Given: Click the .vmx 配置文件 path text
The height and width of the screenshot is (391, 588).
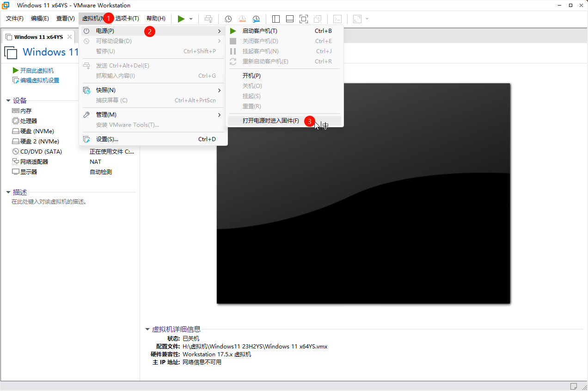Looking at the screenshot, I should coord(255,346).
